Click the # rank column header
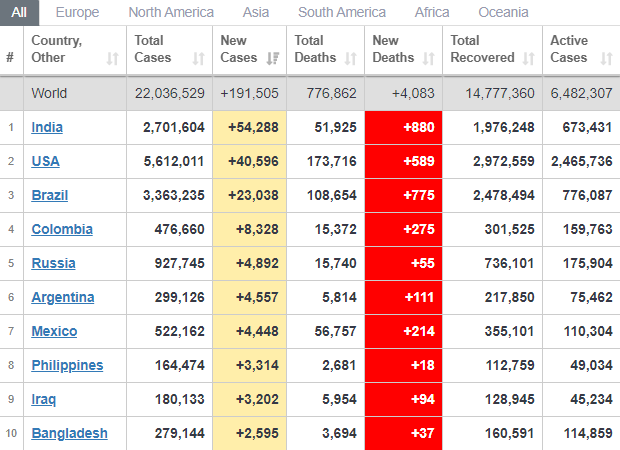The image size is (620, 450). 10,58
